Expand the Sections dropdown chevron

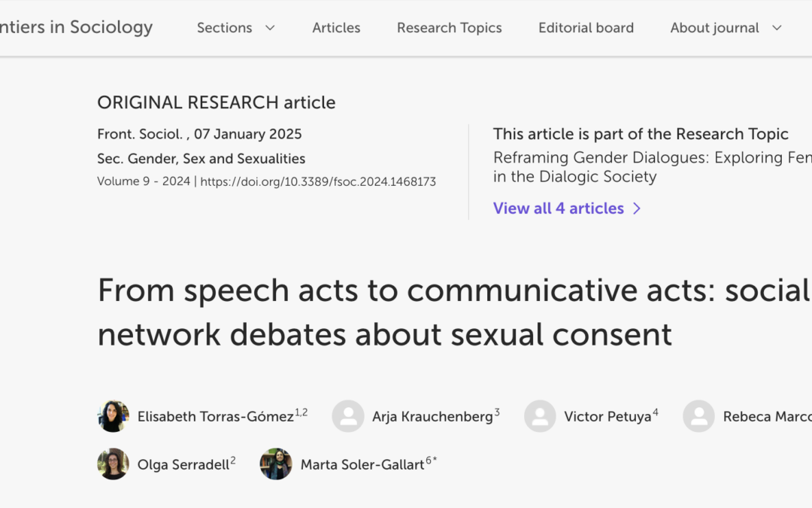[x=270, y=28]
